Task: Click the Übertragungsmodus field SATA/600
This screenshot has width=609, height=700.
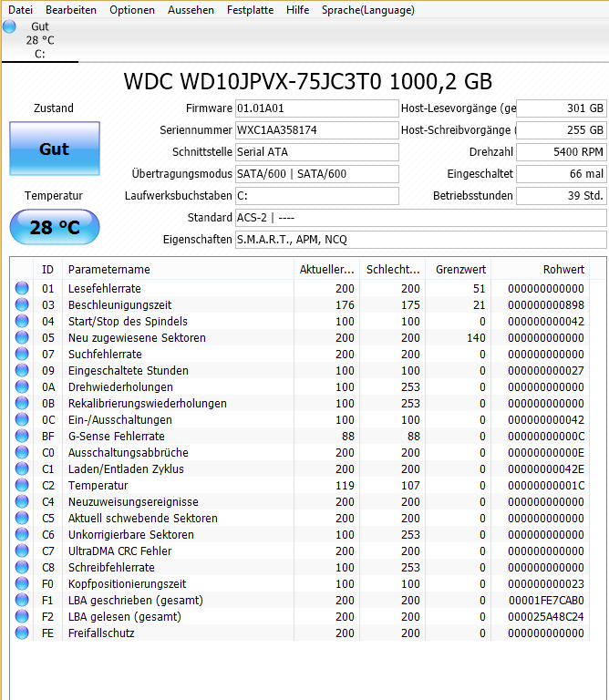Action: click(x=317, y=174)
